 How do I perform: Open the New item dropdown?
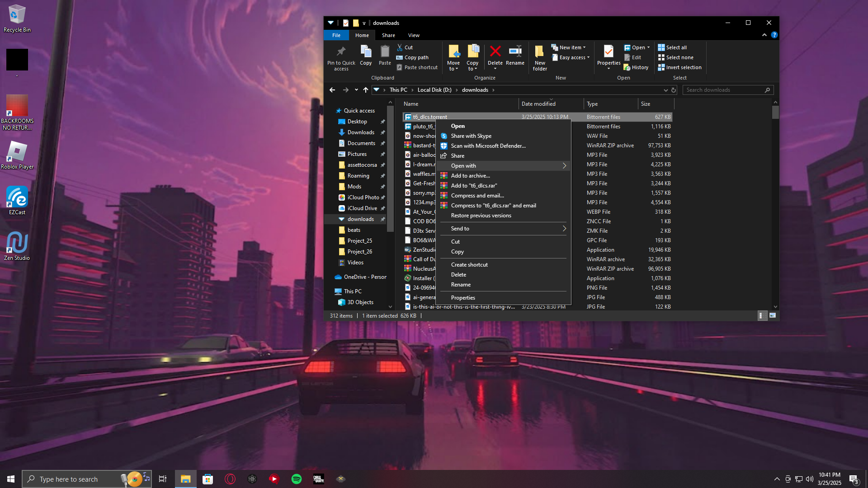coord(568,47)
